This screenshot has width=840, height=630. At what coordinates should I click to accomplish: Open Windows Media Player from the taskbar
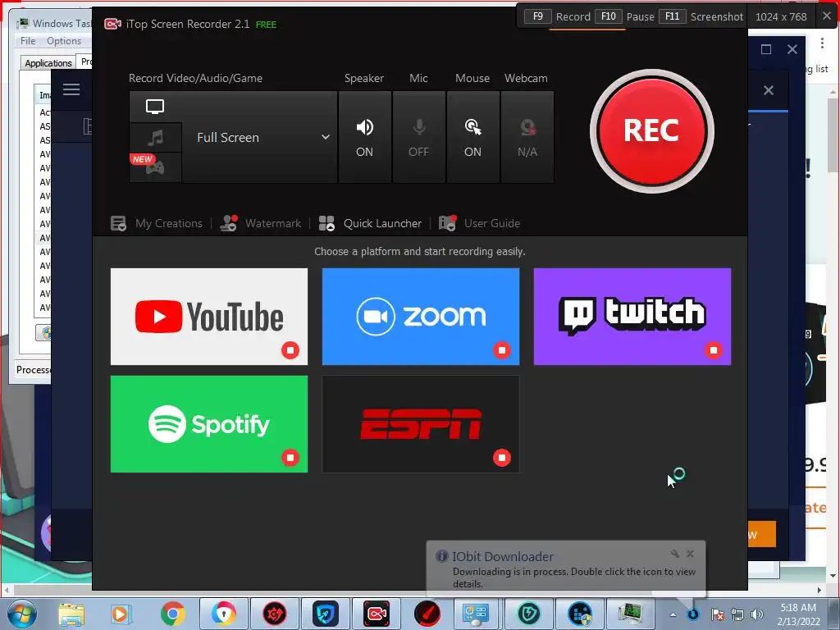(x=121, y=614)
